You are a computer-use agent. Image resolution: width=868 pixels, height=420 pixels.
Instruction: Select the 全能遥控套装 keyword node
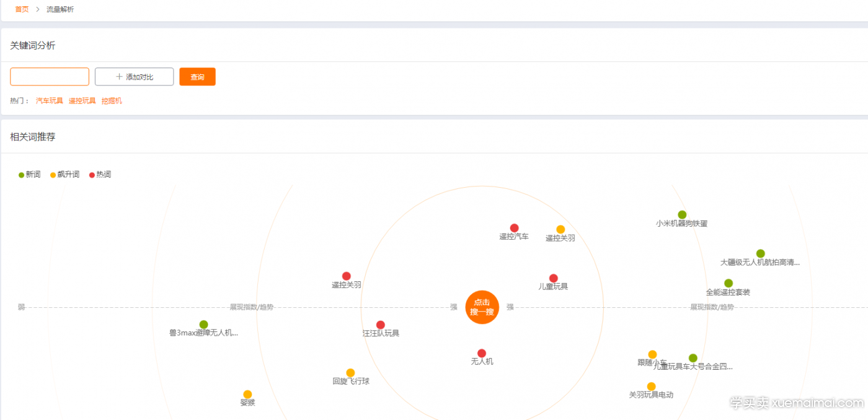728,283
